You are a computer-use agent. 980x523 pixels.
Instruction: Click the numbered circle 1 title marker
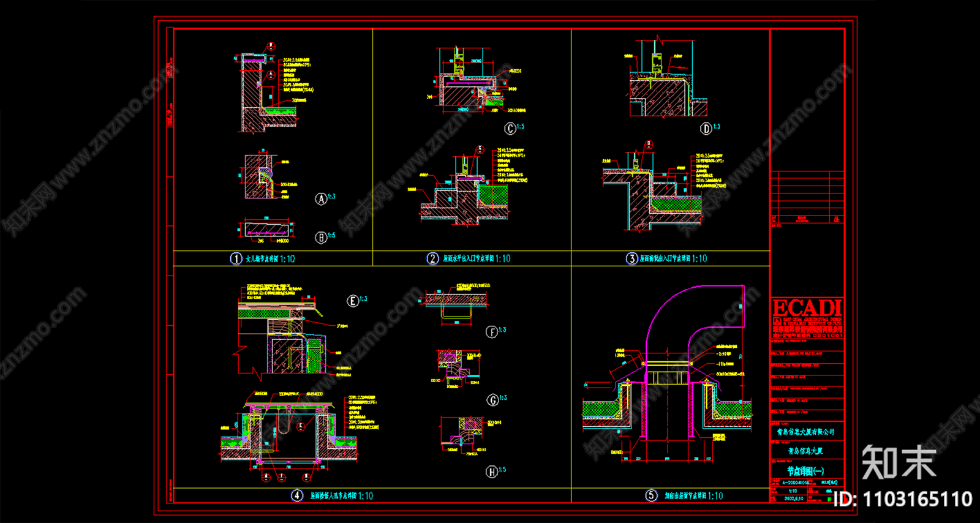[236, 258]
